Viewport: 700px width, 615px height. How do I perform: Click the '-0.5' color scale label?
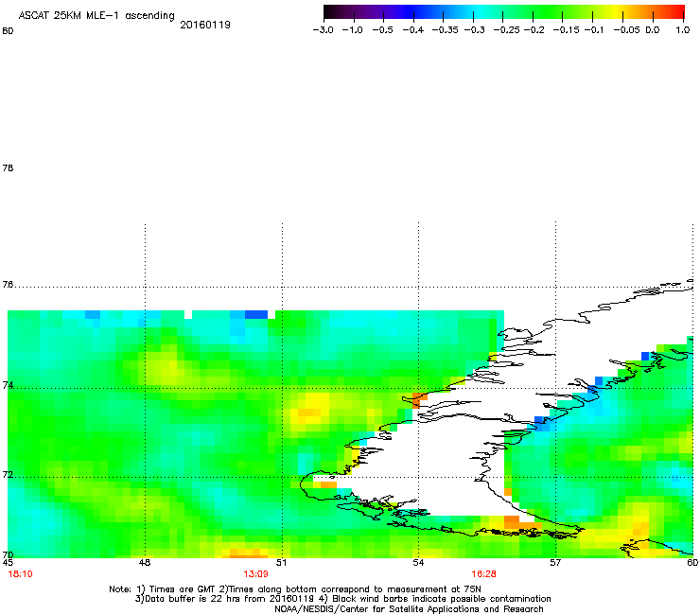(x=383, y=30)
